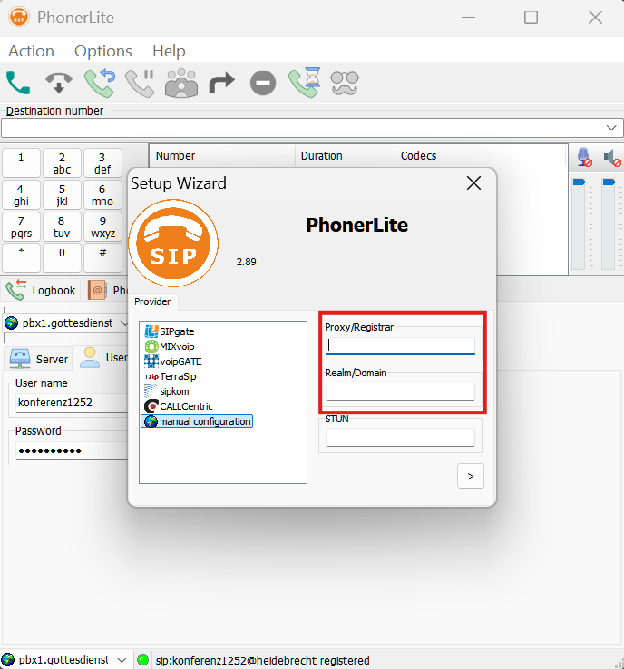Click the green call handset icon
Screen dimensions: 624x669
click(x=18, y=82)
